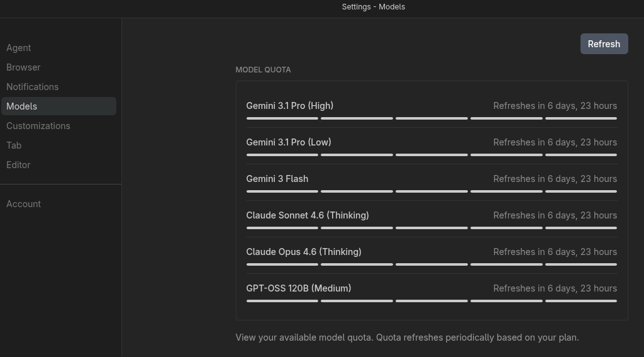Screen dimensions: 644x357
Task: Open the Agent settings section
Action: point(18,48)
